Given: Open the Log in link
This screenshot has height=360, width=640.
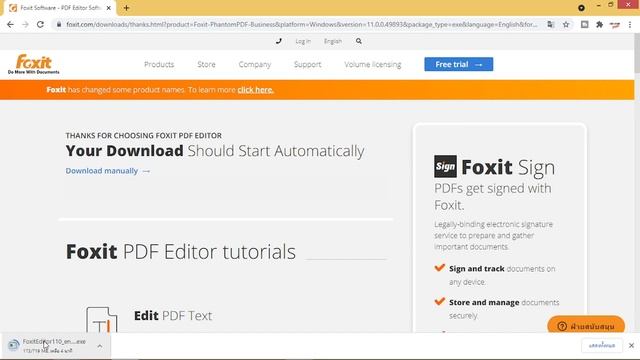Looking at the screenshot, I should pyautogui.click(x=303, y=41).
